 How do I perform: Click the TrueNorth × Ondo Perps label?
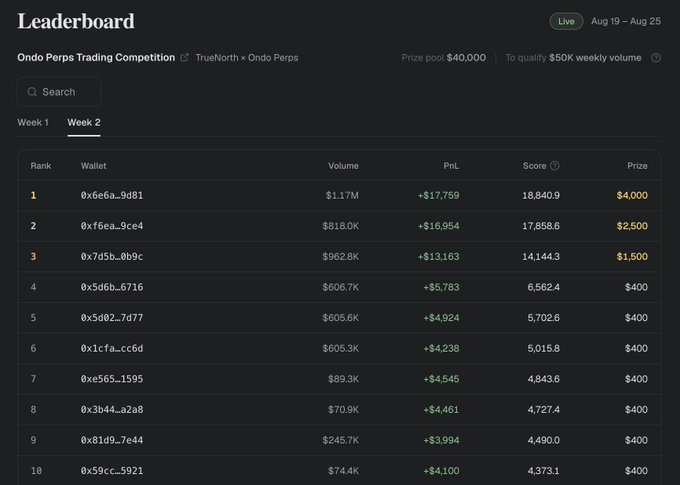[247, 58]
